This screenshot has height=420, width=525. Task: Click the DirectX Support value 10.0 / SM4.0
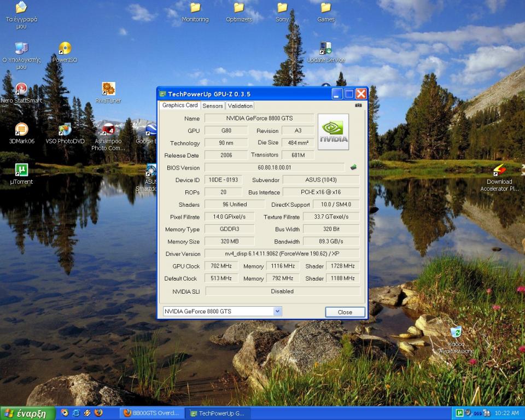point(336,205)
